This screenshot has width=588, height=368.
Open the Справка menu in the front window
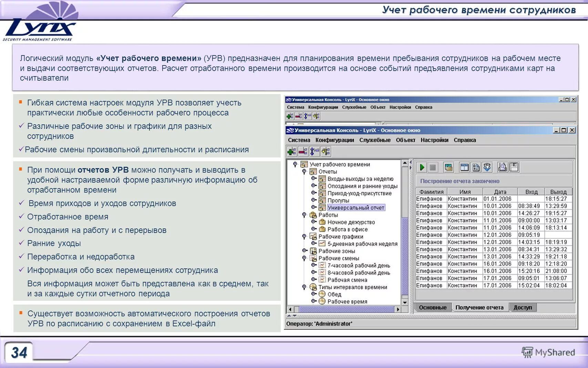tap(465, 140)
